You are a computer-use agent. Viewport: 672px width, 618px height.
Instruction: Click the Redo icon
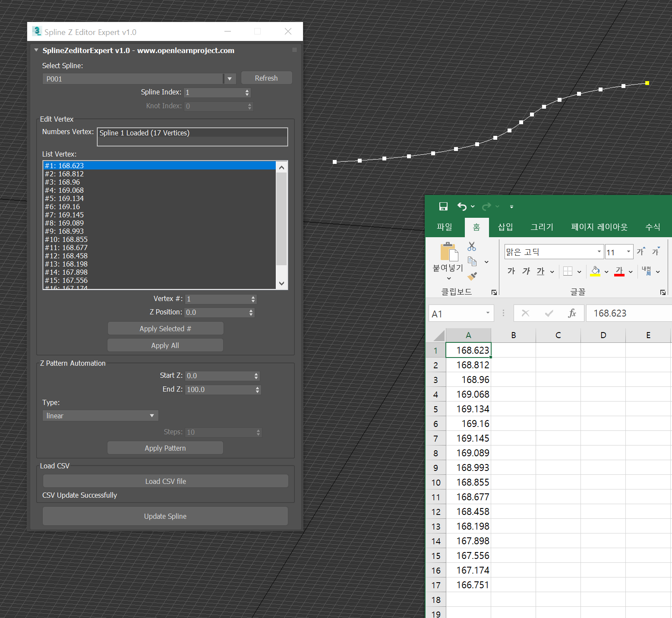[486, 207]
